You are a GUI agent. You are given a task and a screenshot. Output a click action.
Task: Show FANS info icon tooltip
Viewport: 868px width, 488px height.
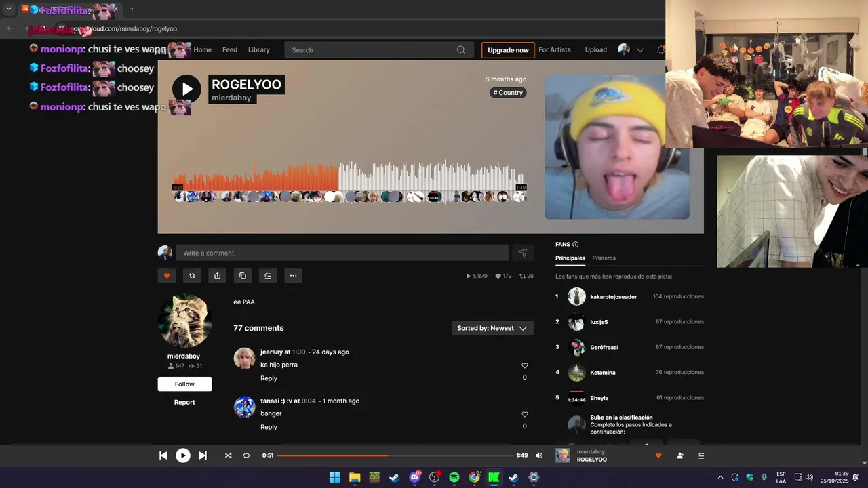tap(576, 245)
